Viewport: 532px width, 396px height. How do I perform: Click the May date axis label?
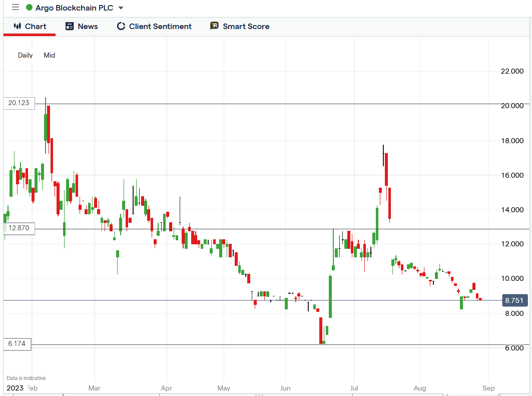[224, 388]
